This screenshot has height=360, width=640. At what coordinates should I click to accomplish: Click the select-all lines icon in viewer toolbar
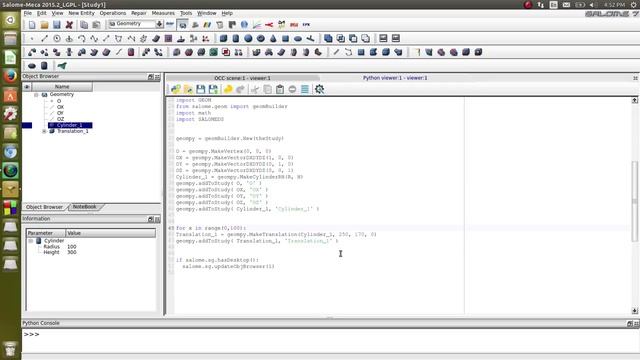(x=305, y=89)
